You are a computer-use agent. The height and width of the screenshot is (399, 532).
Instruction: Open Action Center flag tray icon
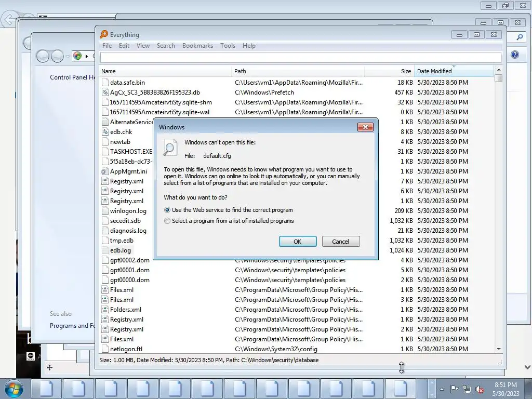[x=454, y=389]
